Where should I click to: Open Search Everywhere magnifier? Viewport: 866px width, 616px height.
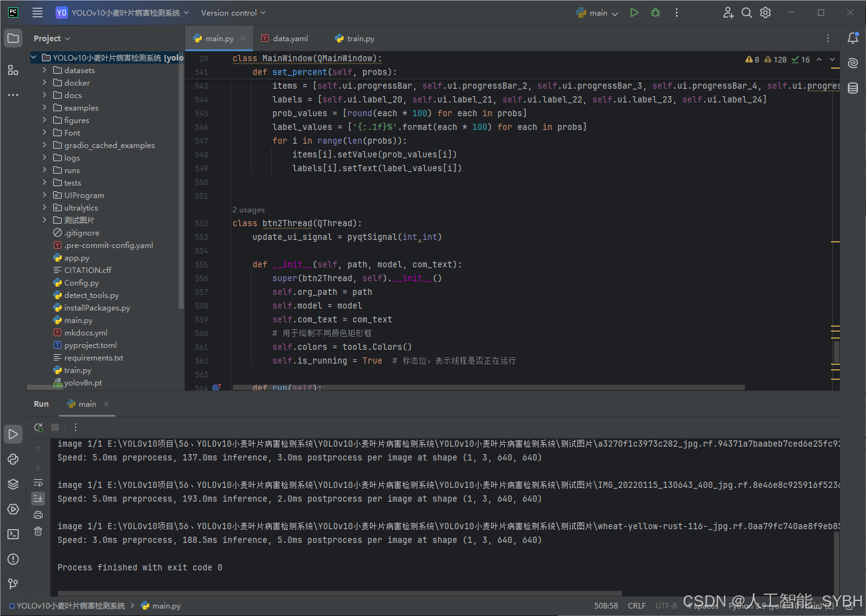point(747,12)
